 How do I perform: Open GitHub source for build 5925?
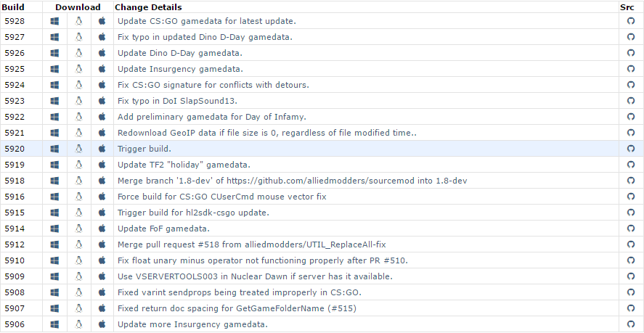point(630,69)
